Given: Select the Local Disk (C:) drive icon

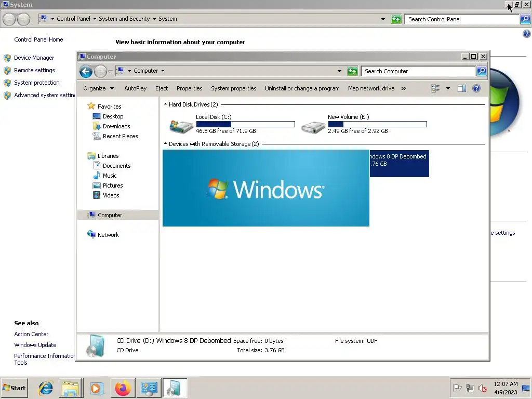Looking at the screenshot, I should tap(181, 126).
